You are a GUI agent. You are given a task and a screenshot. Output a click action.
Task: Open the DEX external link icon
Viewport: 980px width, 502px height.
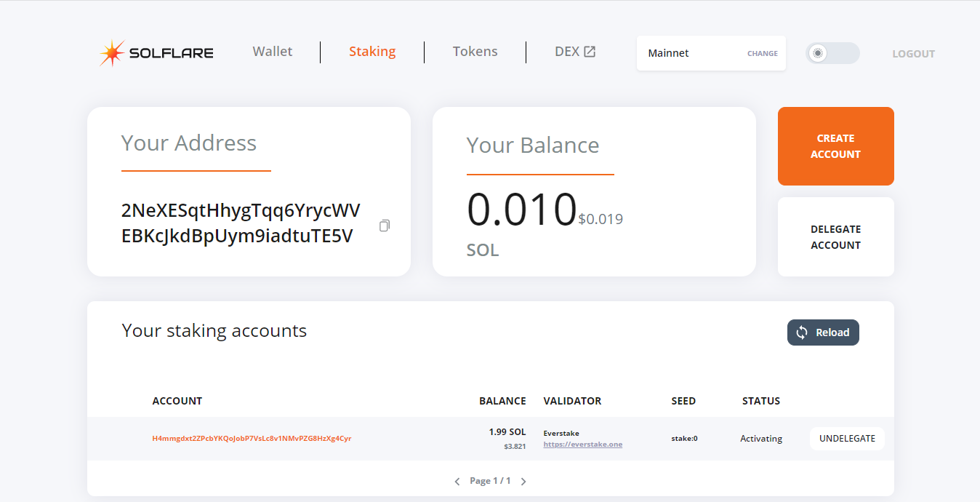tap(590, 52)
